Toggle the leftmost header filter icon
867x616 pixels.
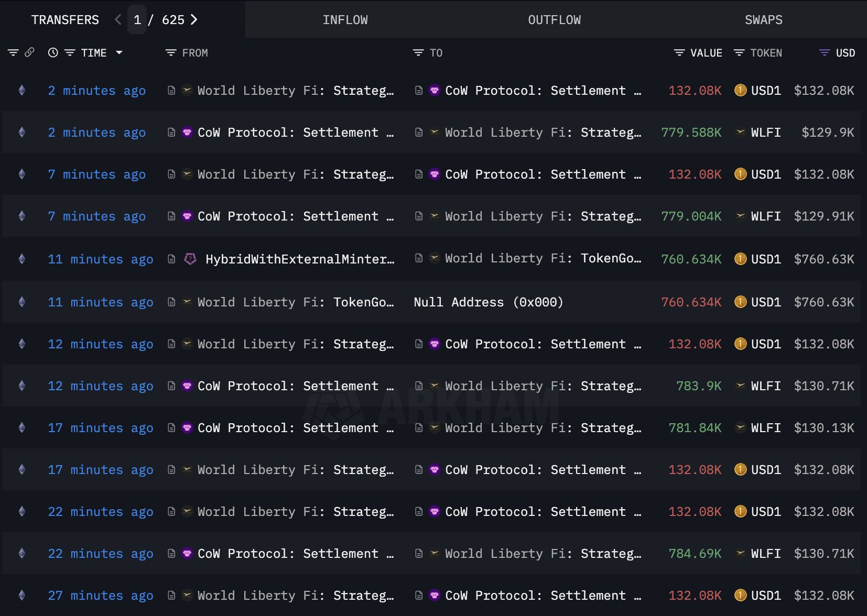point(13,52)
